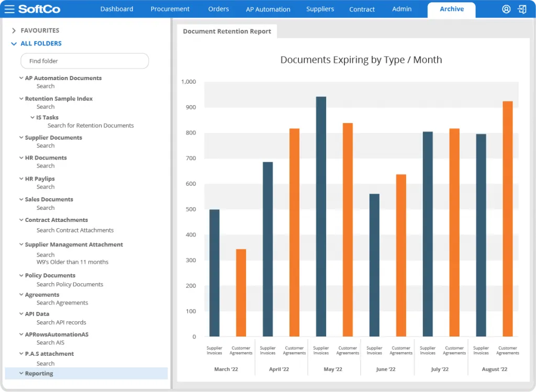Switch to the Procurement tab
Viewport: 536px width, 392px height.
point(170,9)
